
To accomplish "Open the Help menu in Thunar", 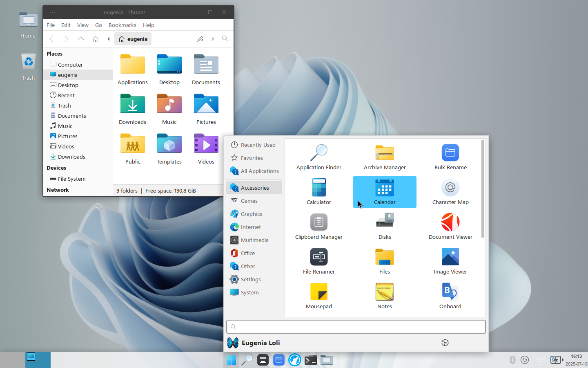I will coord(149,25).
